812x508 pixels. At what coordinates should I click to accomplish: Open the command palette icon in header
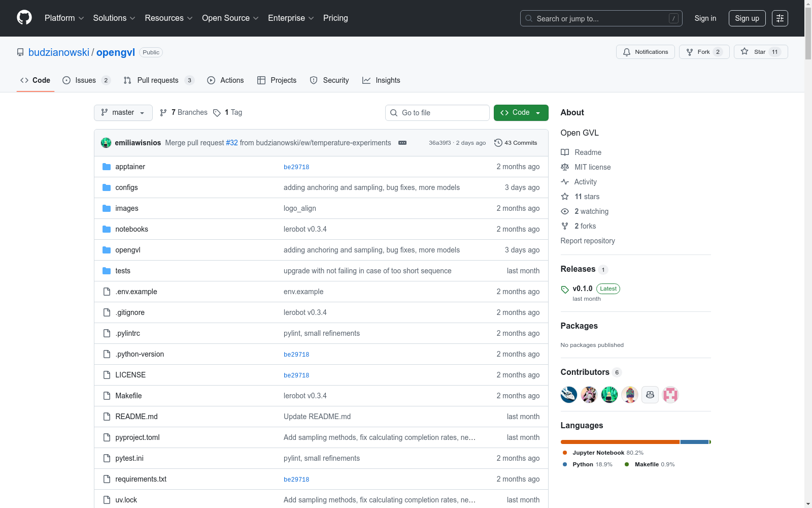(780, 18)
